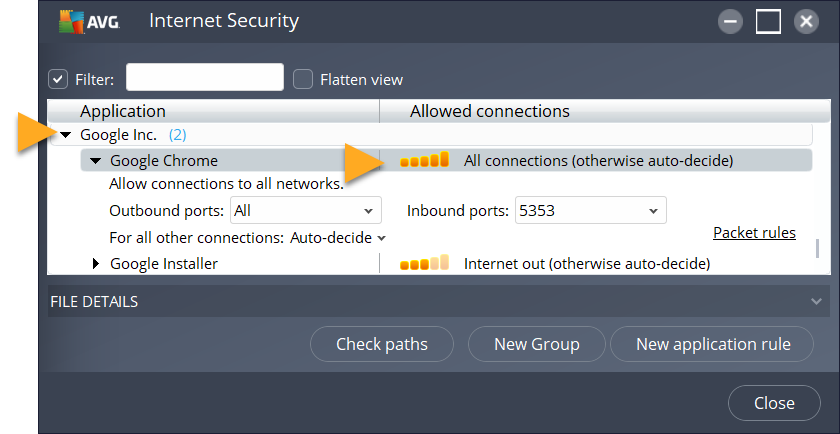The width and height of the screenshot is (840, 434).
Task: Click Google Chrome connection level bars icon
Action: (424, 160)
